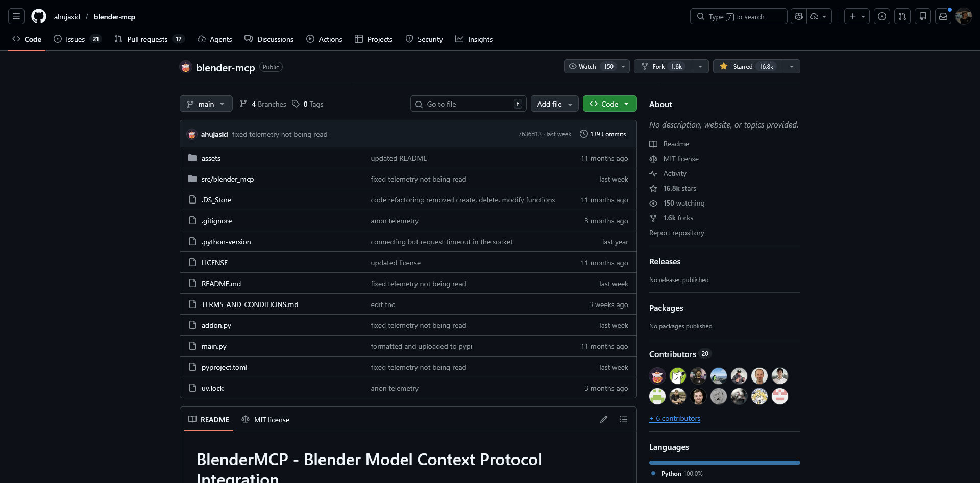Open the Copilot chat icon
980x483 pixels.
tap(799, 16)
